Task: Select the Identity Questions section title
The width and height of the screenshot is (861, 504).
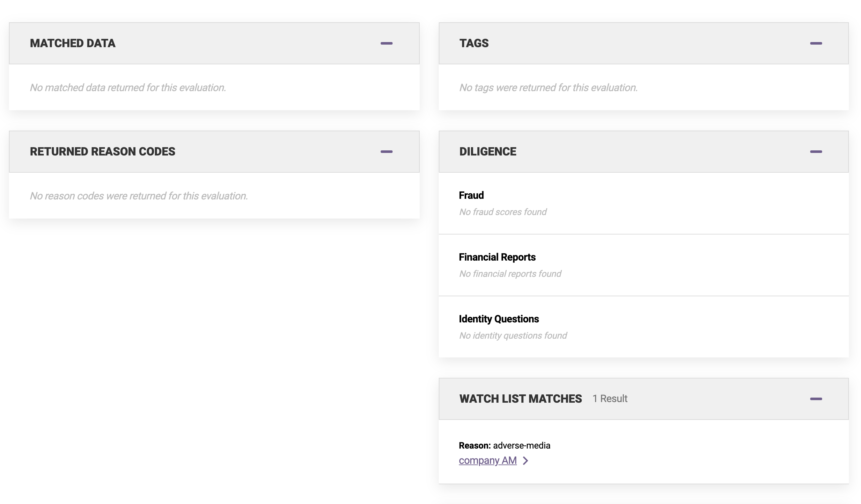Action: pos(499,319)
